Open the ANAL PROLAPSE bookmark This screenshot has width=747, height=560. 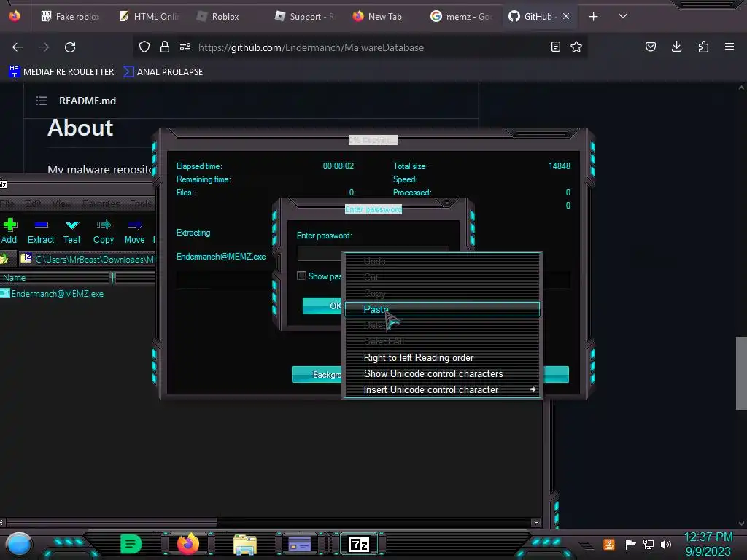(163, 72)
